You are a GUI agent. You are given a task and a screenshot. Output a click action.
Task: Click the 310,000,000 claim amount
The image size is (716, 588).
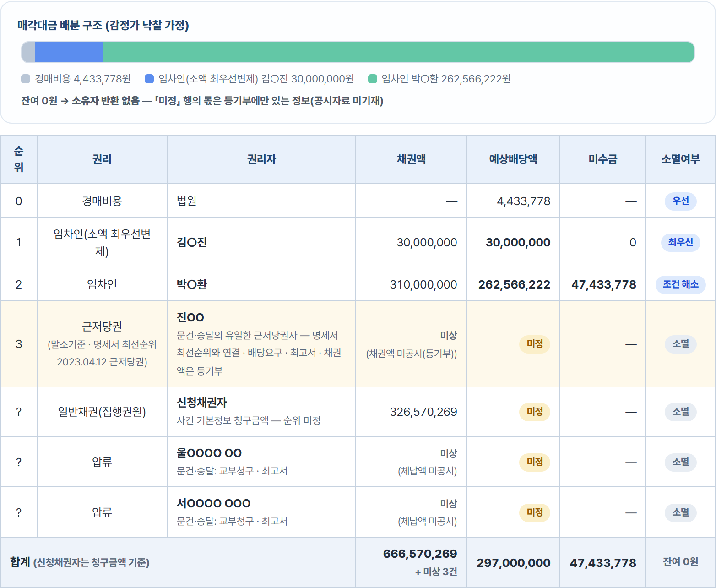point(423,284)
